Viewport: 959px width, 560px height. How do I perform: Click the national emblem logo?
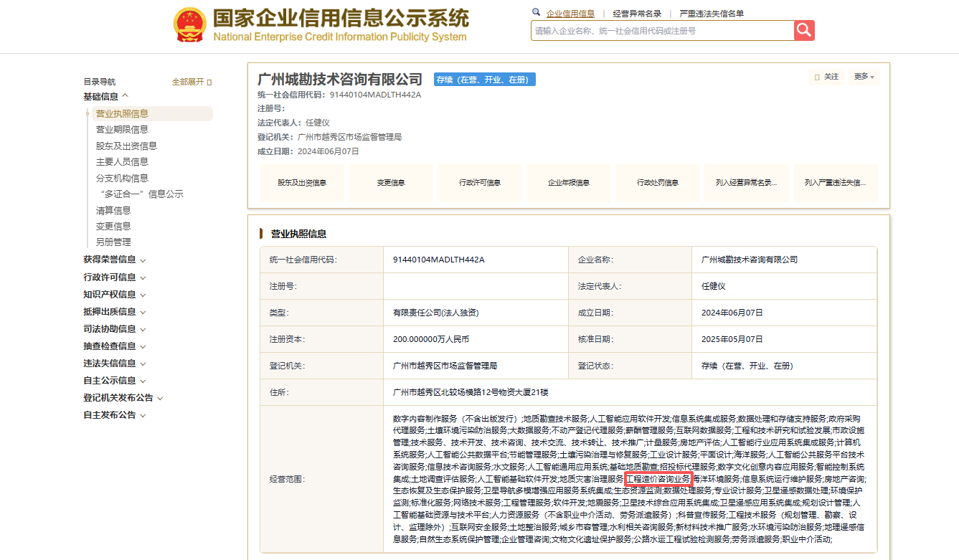point(189,25)
